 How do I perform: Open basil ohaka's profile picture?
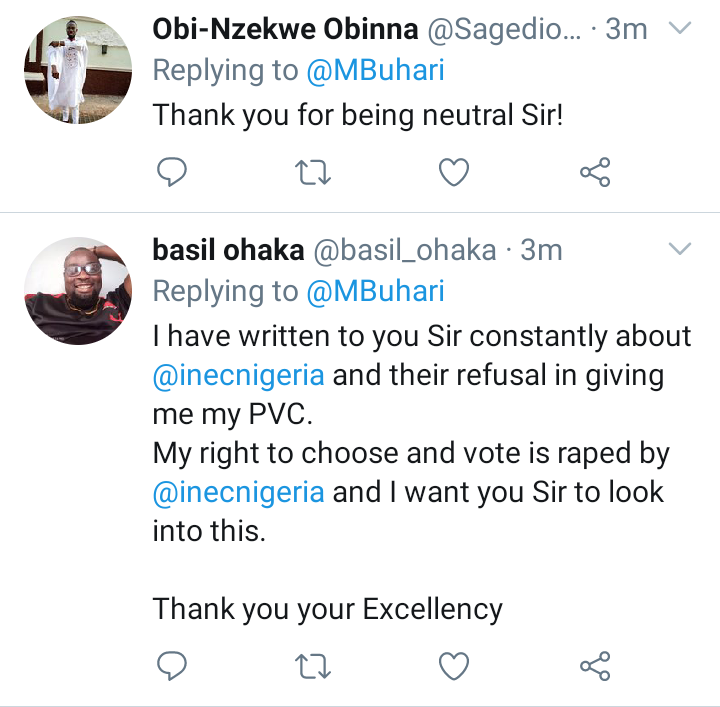click(78, 291)
